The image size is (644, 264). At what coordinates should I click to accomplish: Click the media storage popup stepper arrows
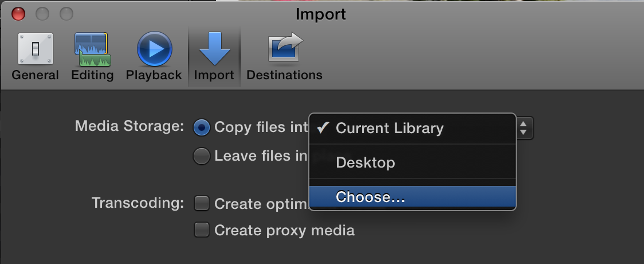point(524,128)
